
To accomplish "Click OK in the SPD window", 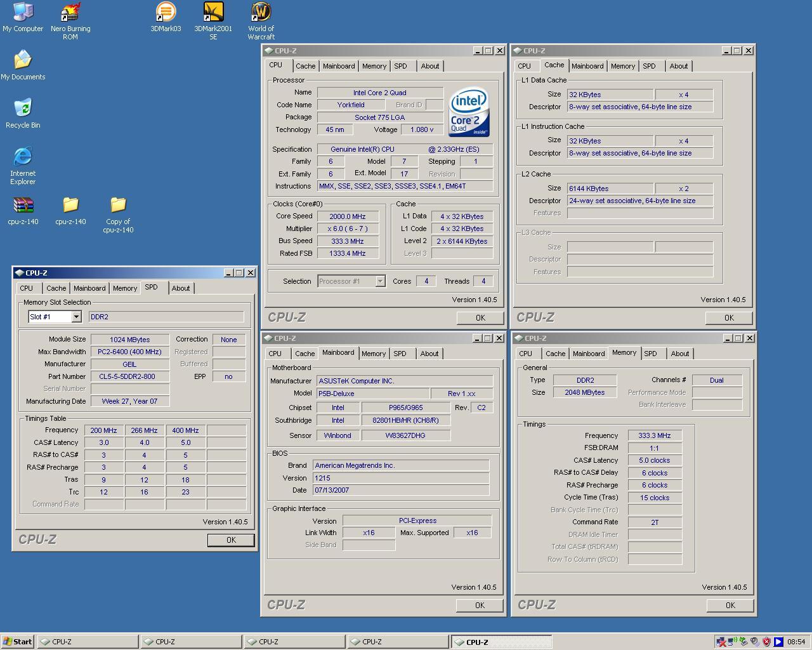I will coord(231,540).
